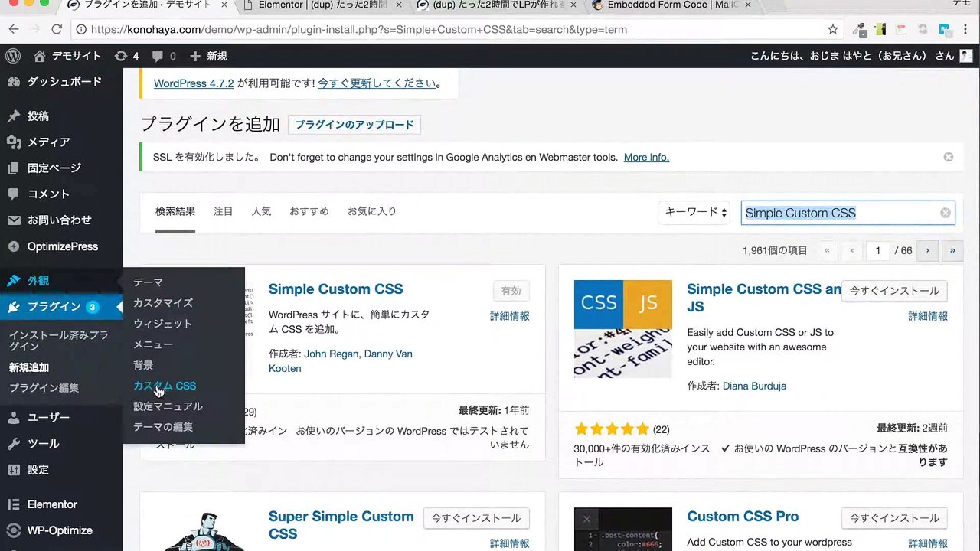Bookmark page with the star icon
Viewport: 980px width, 551px height.
click(833, 30)
